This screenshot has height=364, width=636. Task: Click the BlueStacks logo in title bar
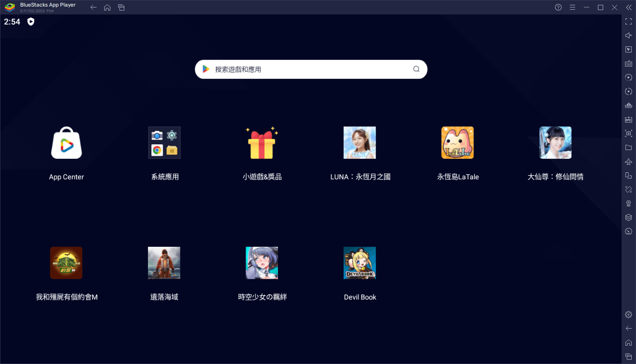tap(10, 7)
